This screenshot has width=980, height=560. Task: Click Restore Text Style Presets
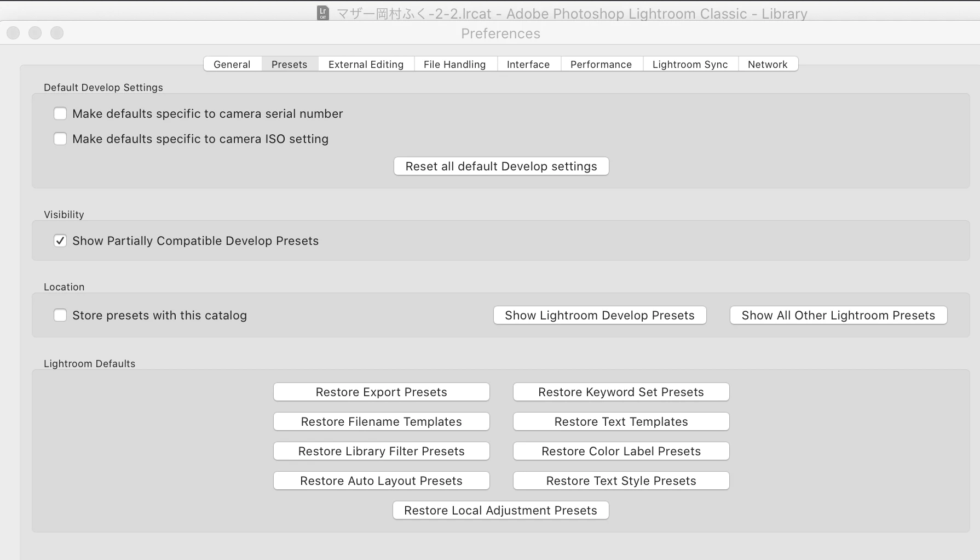pos(621,481)
